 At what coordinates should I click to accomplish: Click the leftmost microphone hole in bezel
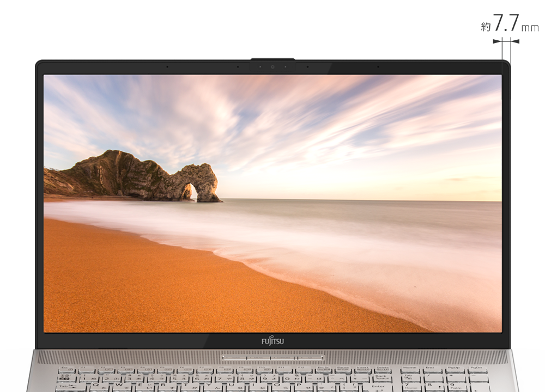pyautogui.click(x=167, y=67)
